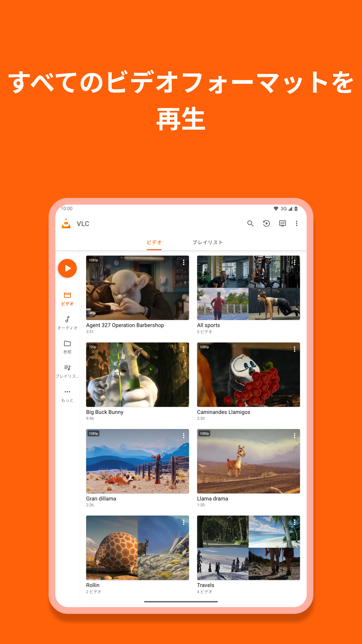Click the title Travels
This screenshot has height=644, width=362.
pyautogui.click(x=206, y=585)
